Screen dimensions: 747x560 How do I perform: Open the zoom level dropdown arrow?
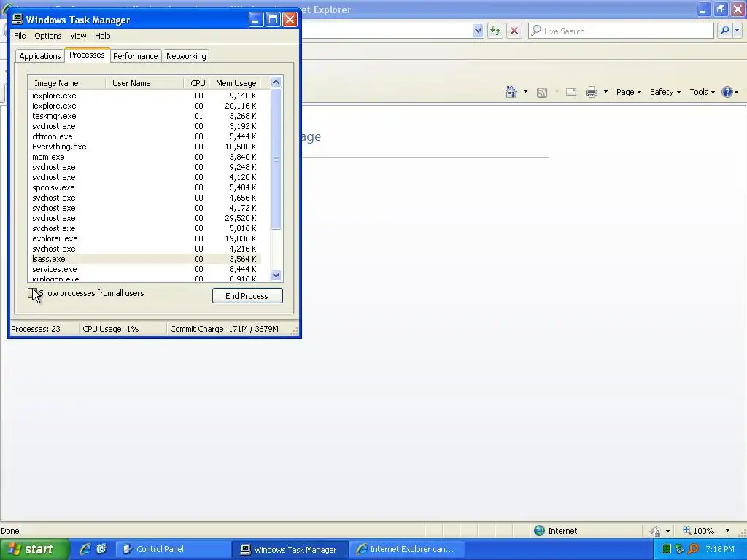727,531
